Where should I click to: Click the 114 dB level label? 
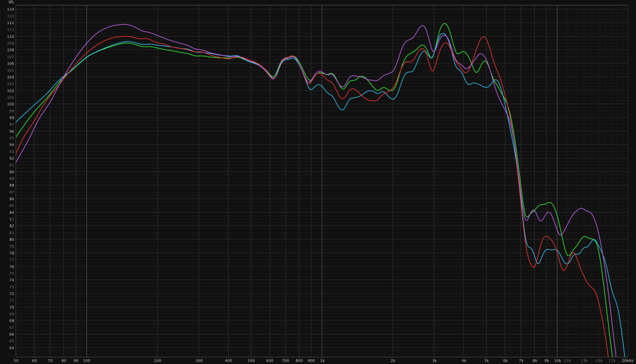[x=11, y=9]
